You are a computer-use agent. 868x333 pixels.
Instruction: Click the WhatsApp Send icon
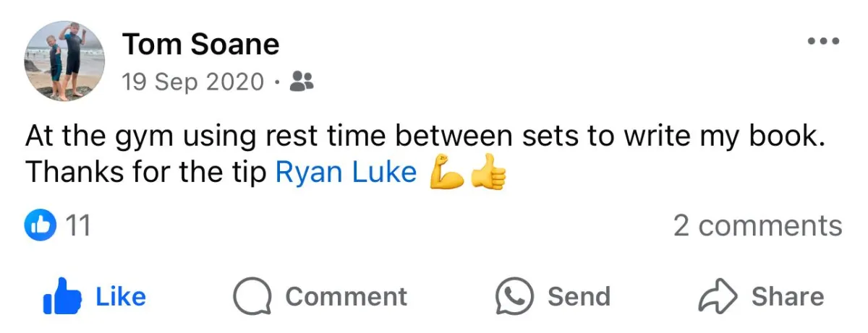pyautogui.click(x=514, y=297)
